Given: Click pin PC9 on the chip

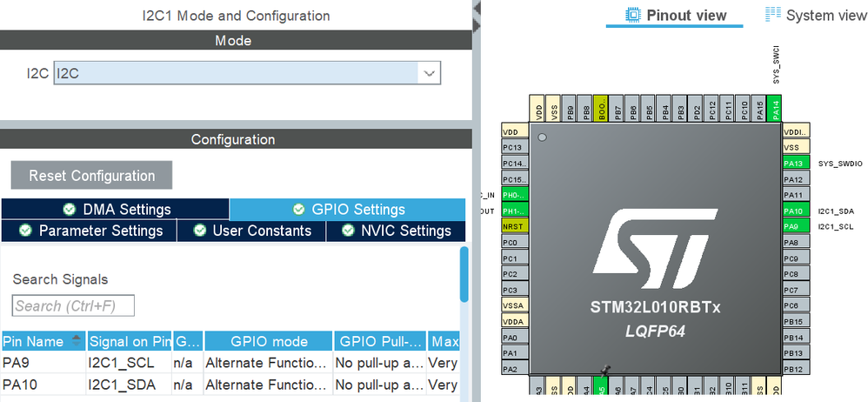Looking at the screenshot, I should 797,258.
